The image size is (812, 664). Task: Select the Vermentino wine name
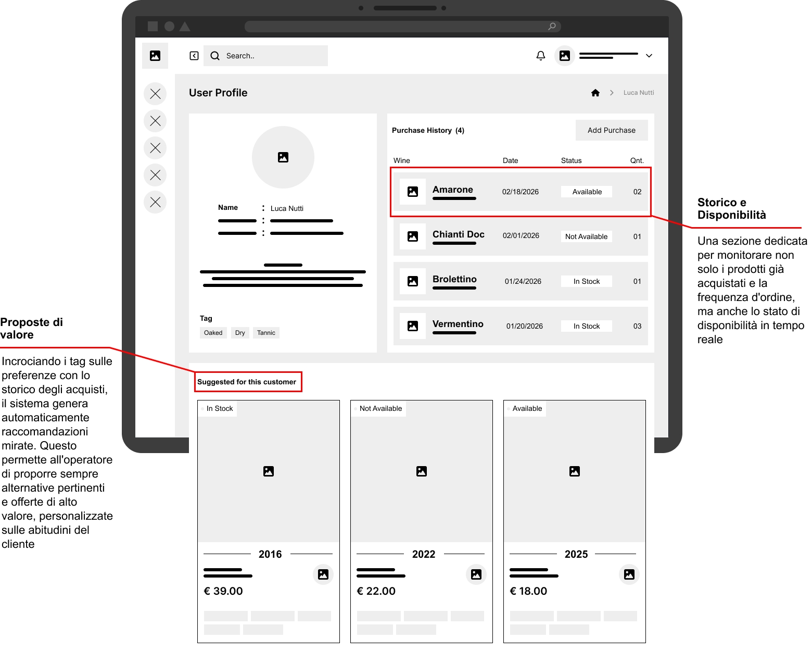pos(458,324)
